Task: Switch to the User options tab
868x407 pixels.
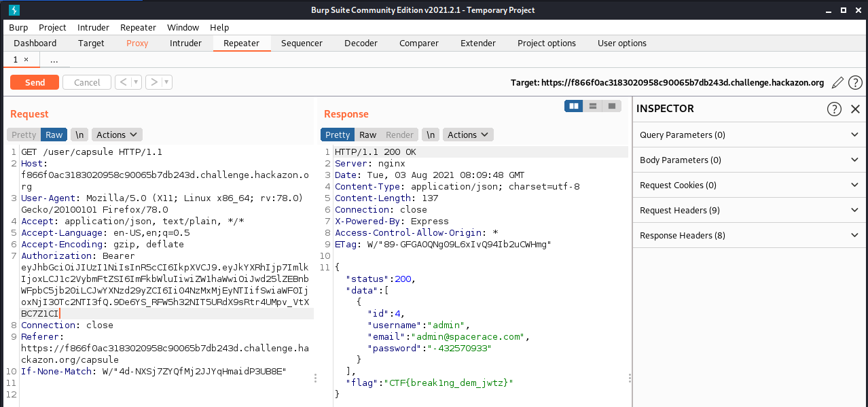Action: (622, 43)
